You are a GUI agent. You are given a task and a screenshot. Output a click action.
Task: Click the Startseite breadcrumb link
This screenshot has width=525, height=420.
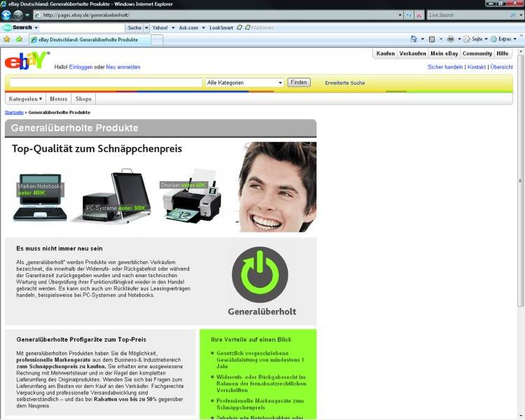(x=14, y=112)
